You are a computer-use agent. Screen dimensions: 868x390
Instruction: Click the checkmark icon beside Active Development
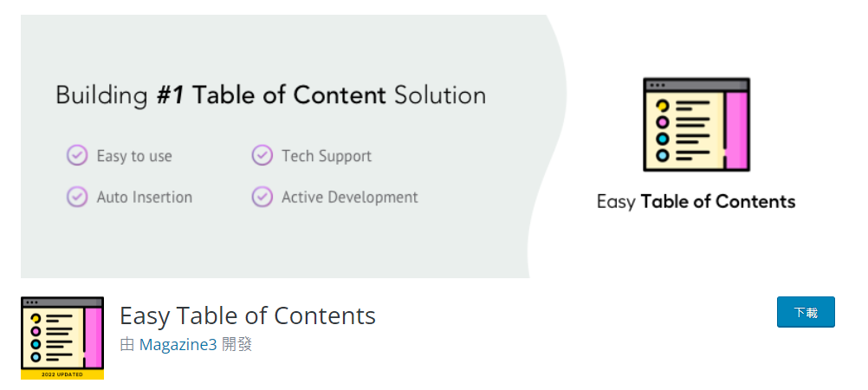click(262, 197)
